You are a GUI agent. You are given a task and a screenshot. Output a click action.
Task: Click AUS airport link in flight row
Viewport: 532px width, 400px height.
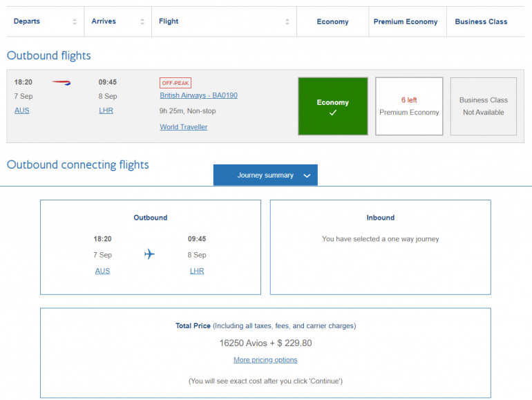pyautogui.click(x=21, y=111)
